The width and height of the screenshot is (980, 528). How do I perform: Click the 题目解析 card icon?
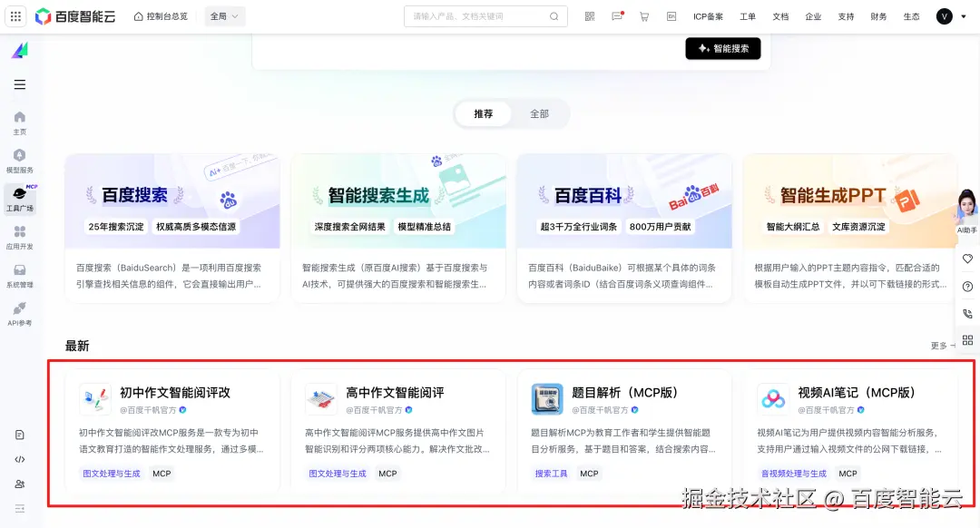pyautogui.click(x=547, y=399)
